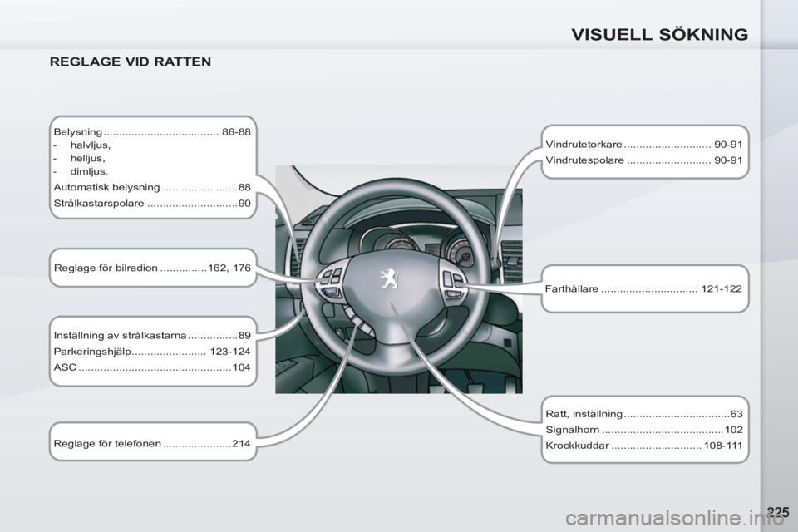Select the 'Belysning 86-88' entry
The image size is (798, 532).
(152, 132)
